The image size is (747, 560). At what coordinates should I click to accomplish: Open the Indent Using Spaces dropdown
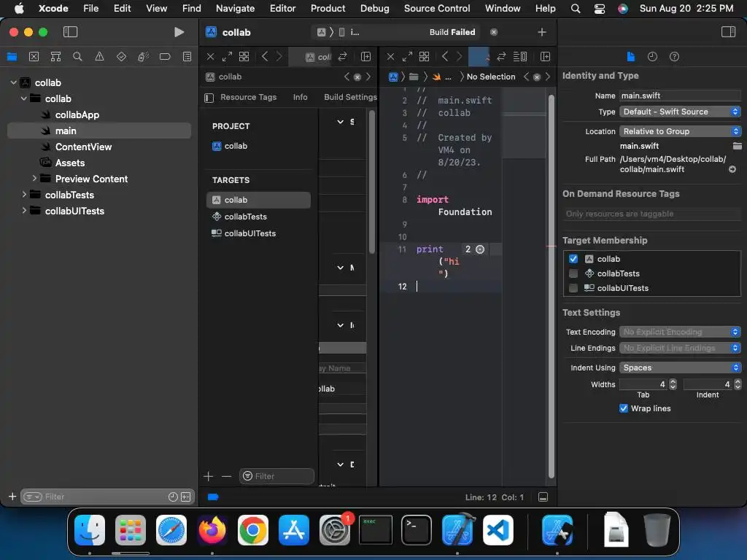[680, 367]
